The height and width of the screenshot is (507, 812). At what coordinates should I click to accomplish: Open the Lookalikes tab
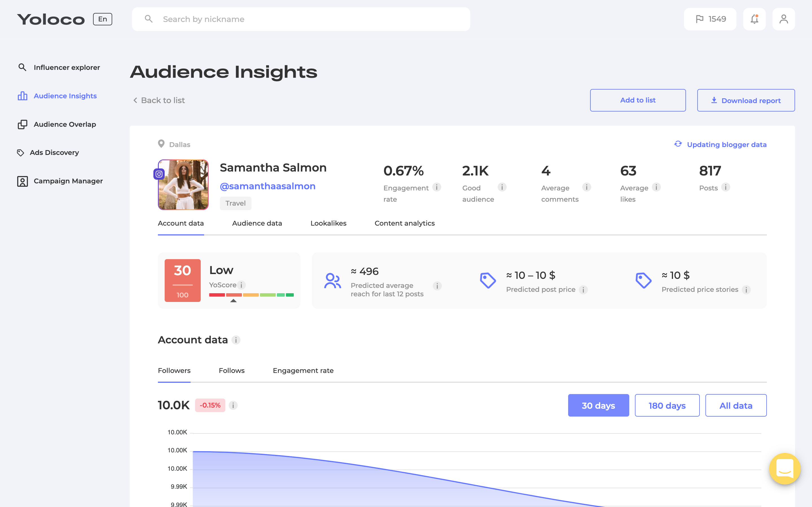pos(328,223)
